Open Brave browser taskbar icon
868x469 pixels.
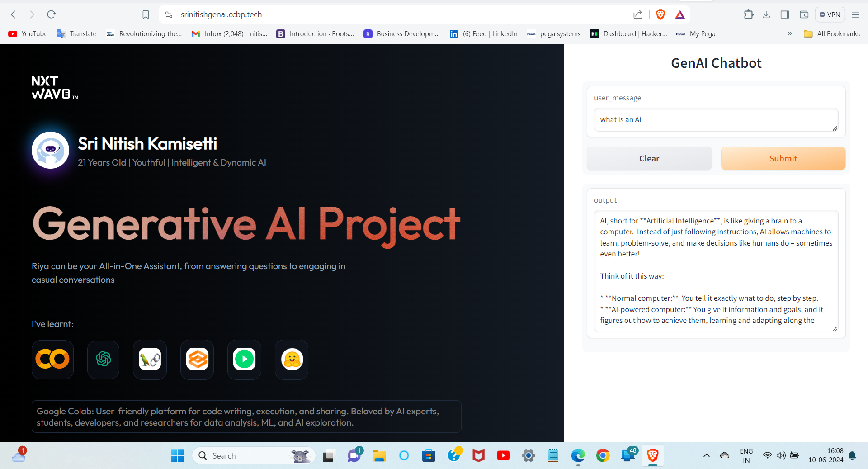(x=652, y=455)
